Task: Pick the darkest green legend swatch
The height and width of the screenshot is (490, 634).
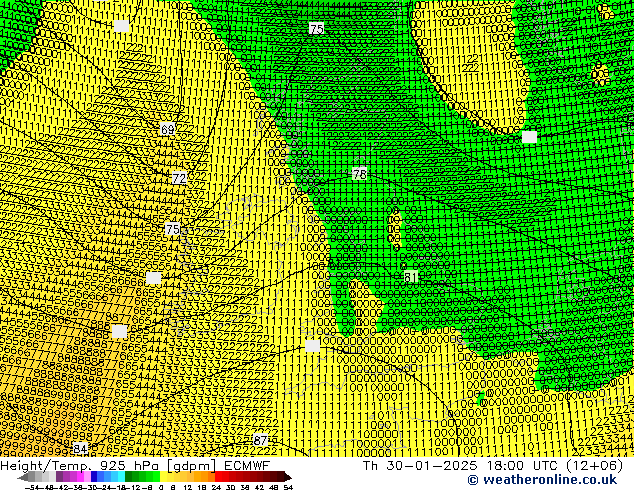Action: 128,477
